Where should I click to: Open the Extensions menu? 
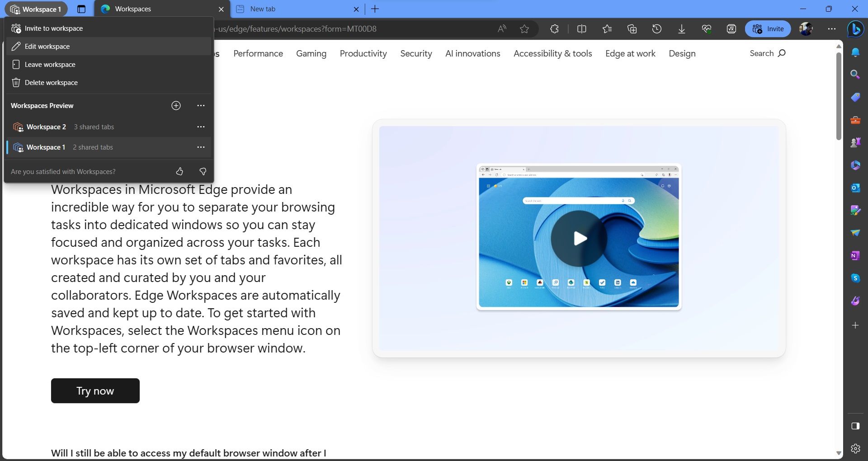tap(554, 28)
